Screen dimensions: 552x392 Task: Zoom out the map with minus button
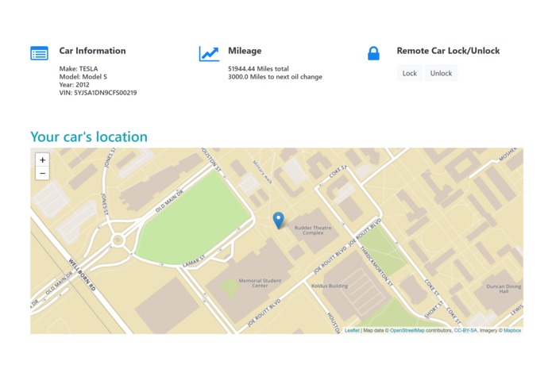point(43,173)
